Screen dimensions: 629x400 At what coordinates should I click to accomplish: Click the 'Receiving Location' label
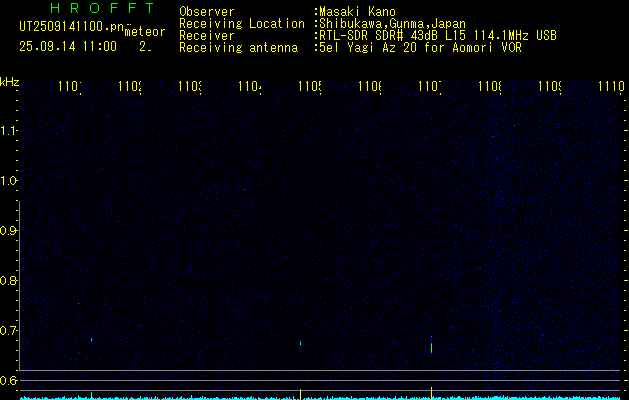[242, 24]
